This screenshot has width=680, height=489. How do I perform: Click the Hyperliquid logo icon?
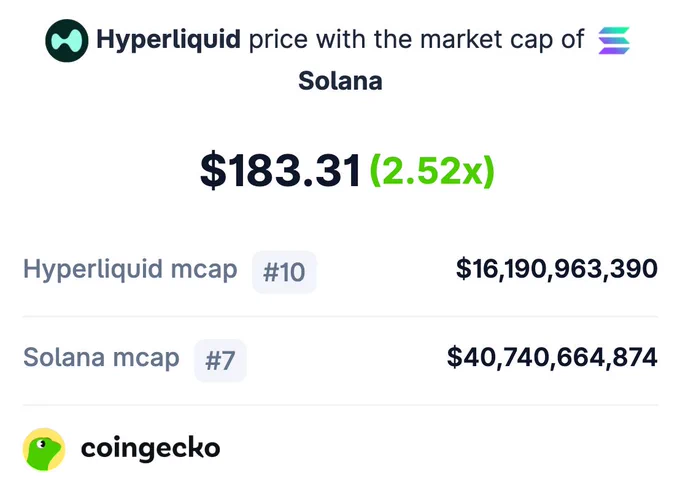pyautogui.click(x=67, y=41)
